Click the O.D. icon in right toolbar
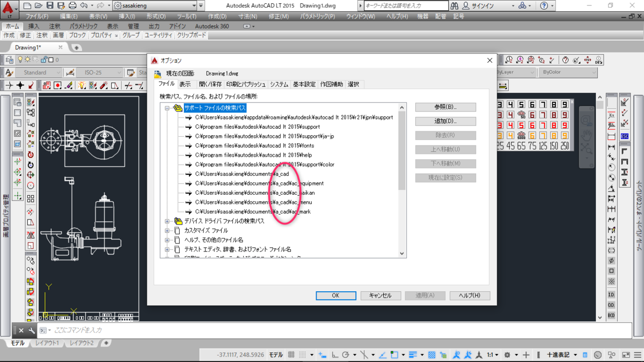The image size is (644, 362). tap(611, 305)
